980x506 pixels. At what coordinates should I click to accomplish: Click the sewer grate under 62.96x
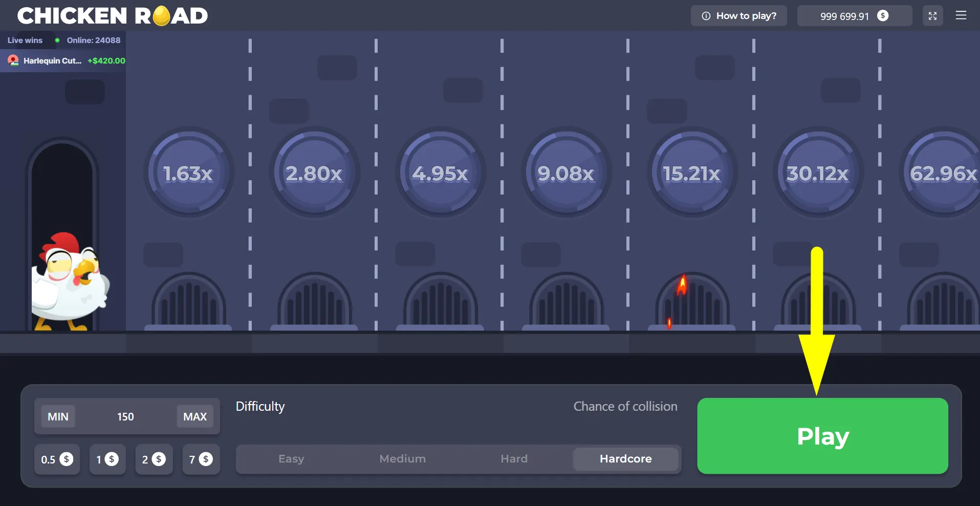click(941, 301)
